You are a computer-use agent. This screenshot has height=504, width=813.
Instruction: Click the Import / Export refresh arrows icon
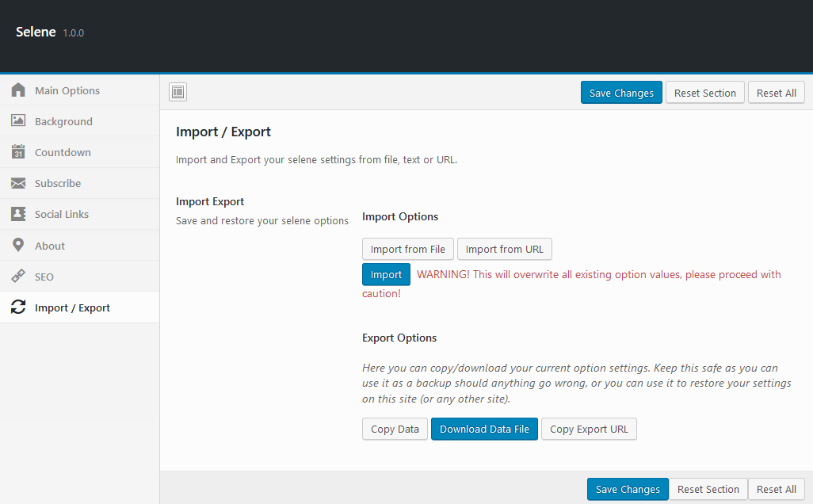coord(18,307)
